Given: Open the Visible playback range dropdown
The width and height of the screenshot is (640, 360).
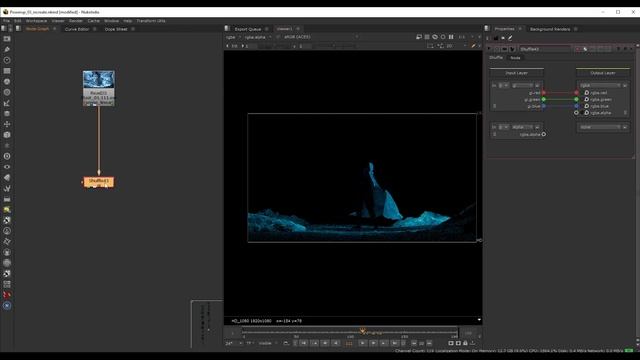Looking at the screenshot, I should coord(268,343).
